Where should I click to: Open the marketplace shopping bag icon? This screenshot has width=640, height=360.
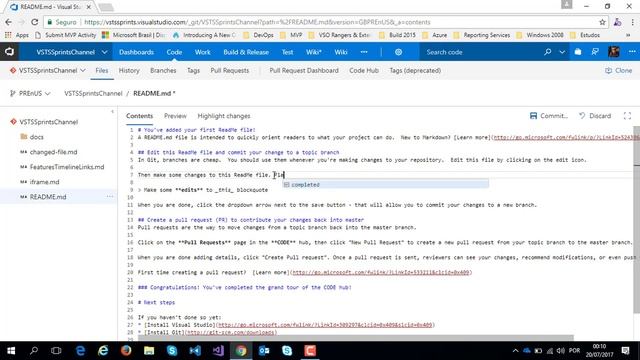pyautogui.click(x=578, y=52)
